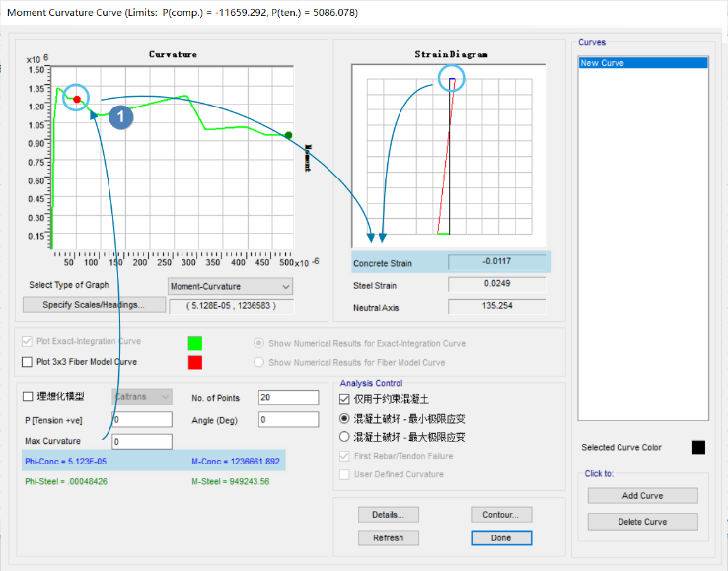Open the Contour window button
The width and height of the screenshot is (728, 571).
(x=501, y=515)
